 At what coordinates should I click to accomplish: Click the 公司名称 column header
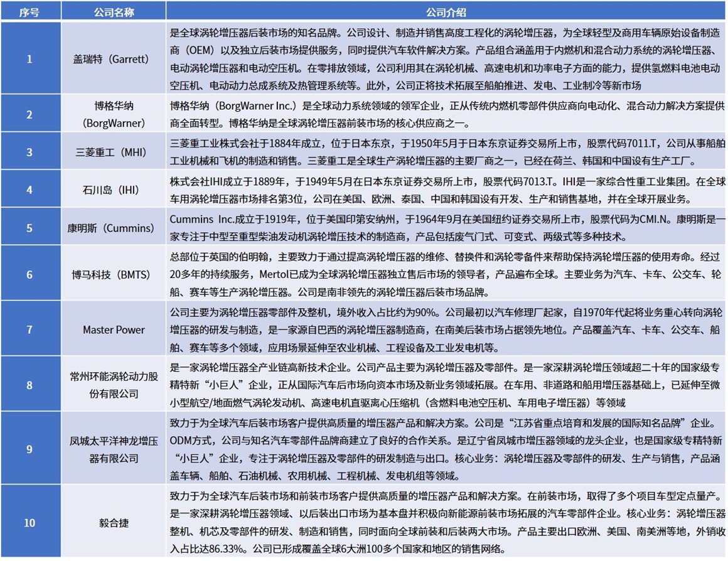[114, 11]
